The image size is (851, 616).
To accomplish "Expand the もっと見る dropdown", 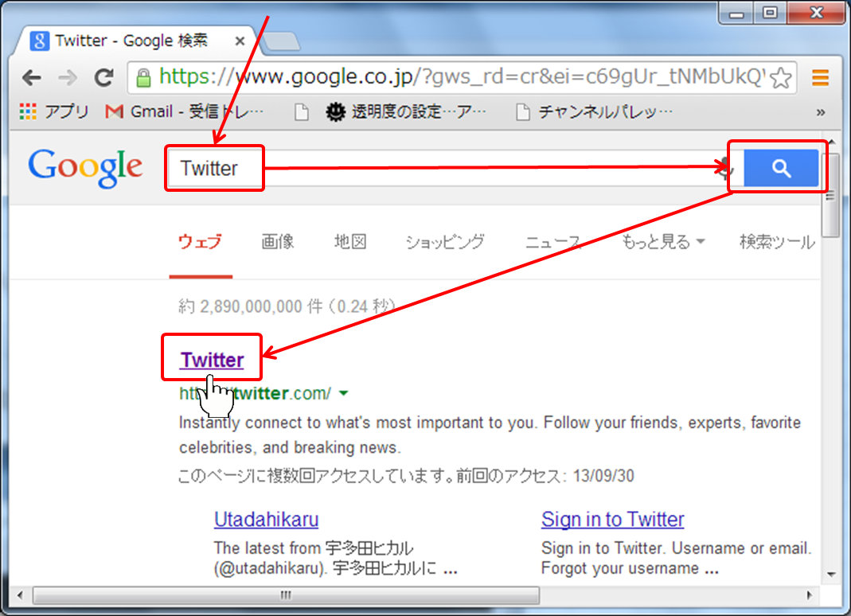I will (x=662, y=242).
